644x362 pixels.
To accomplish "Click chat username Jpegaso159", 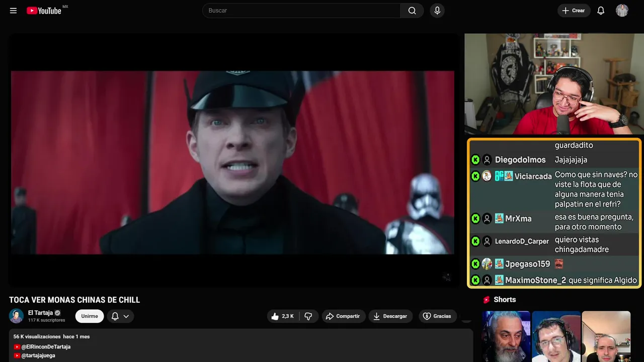I will 528,264.
